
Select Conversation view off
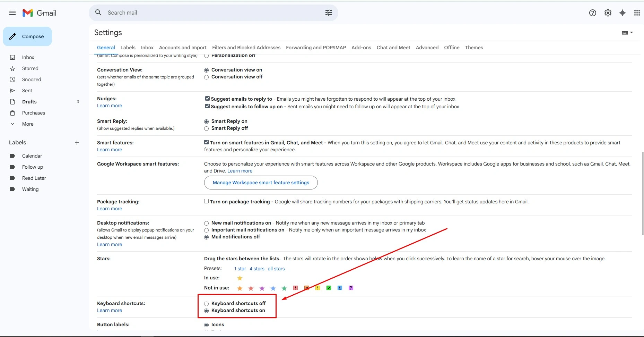[206, 77]
